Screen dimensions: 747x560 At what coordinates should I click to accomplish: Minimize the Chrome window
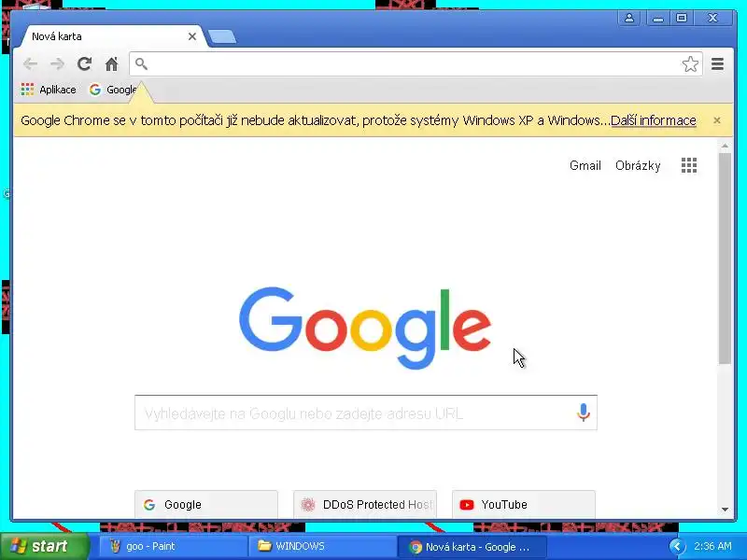[x=658, y=18]
